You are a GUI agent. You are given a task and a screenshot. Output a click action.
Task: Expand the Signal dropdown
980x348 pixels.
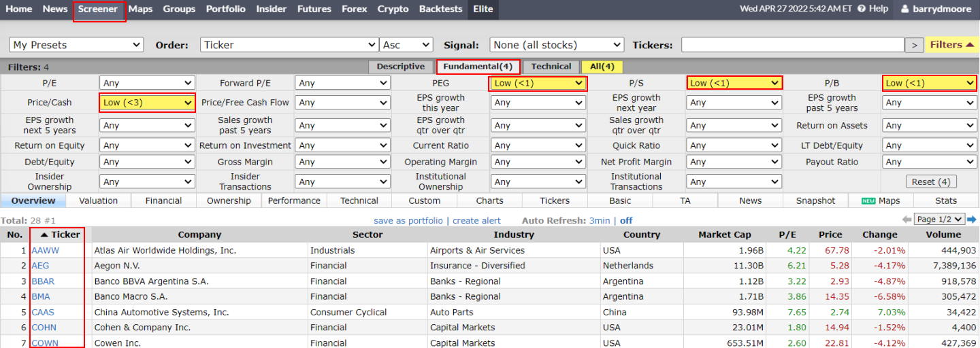pyautogui.click(x=557, y=45)
